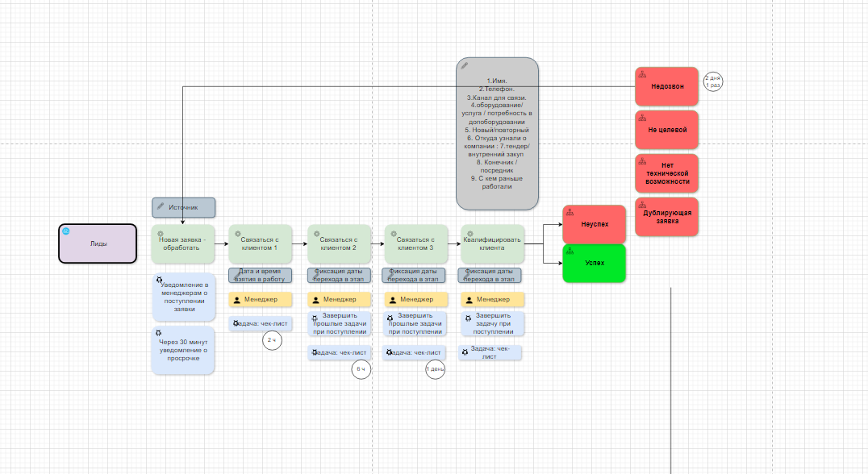Click the pencil icon on Дата и время взятия в работу
This screenshot has width=868, height=474.
(x=237, y=275)
